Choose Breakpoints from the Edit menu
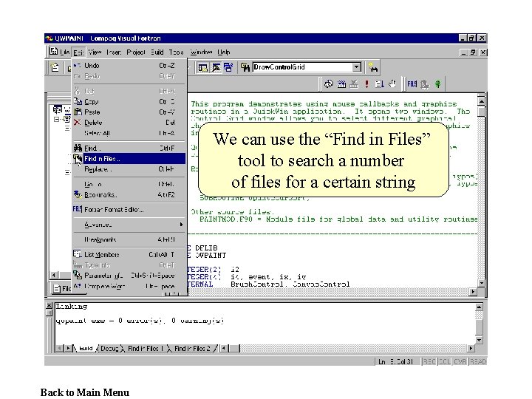532x399 pixels. pos(129,239)
